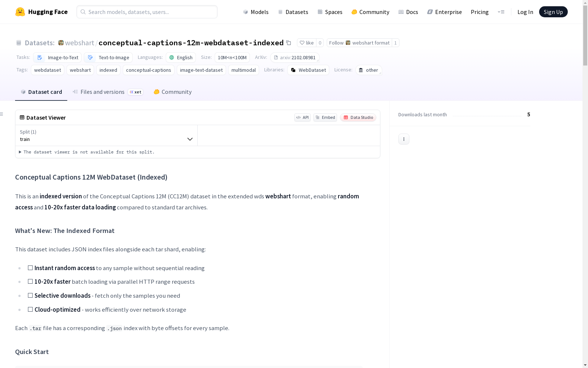Image resolution: width=588 pixels, height=368 pixels.
Task: Click the Embed button in Dataset Viewer
Action: click(325, 117)
